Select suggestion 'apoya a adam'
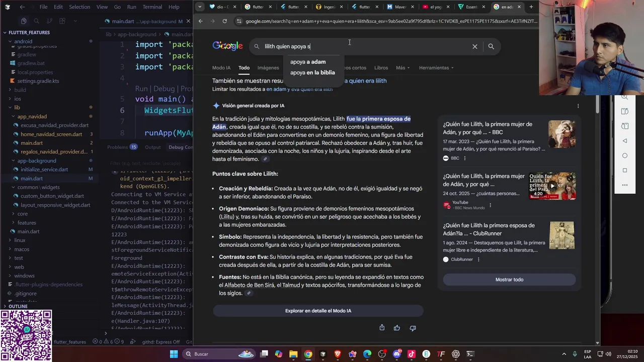This screenshot has height=362, width=644. point(308,62)
